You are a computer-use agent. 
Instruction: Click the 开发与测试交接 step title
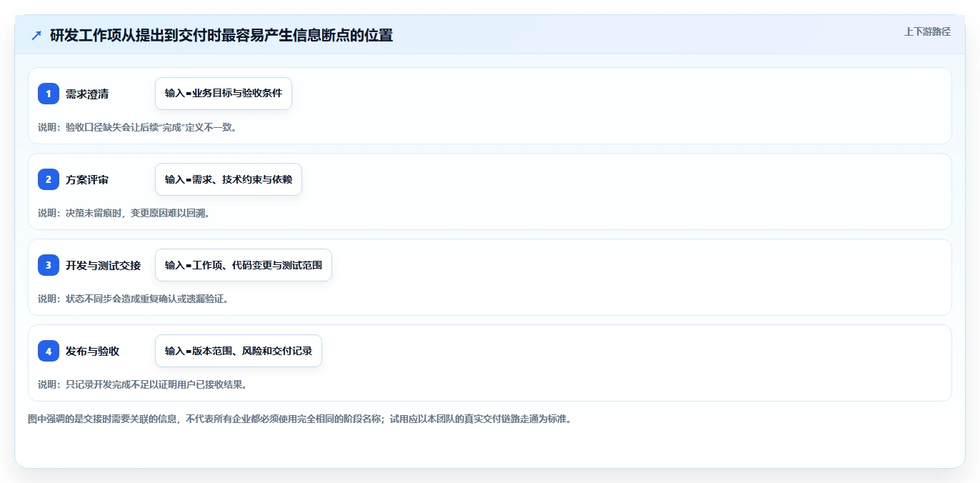103,265
